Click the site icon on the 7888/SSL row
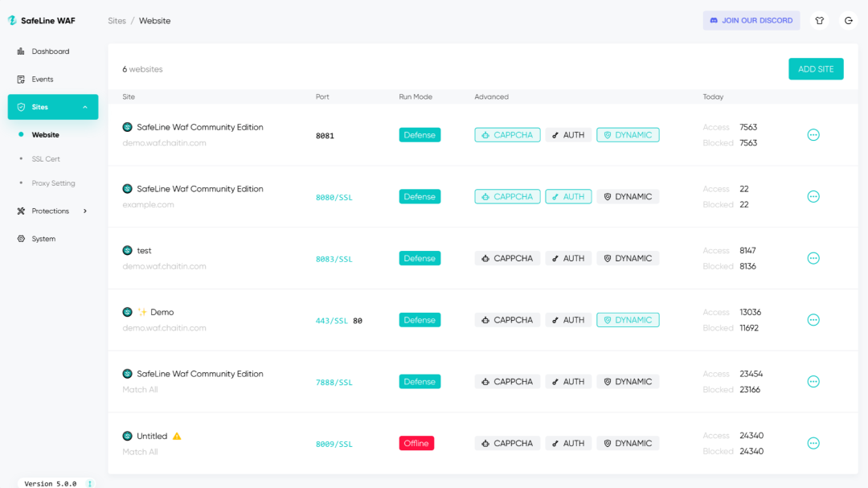The width and height of the screenshot is (868, 488). coord(127,374)
